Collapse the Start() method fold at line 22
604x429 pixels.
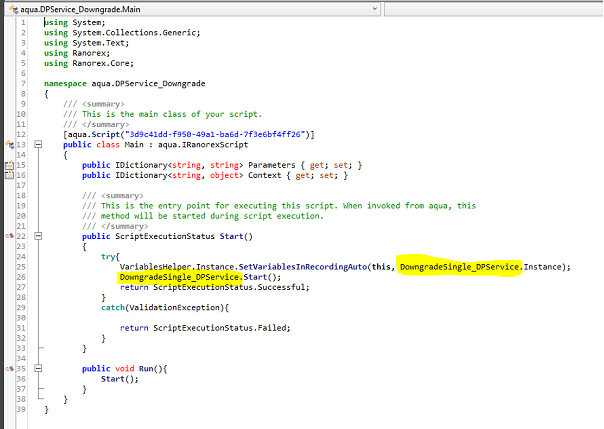point(38,236)
